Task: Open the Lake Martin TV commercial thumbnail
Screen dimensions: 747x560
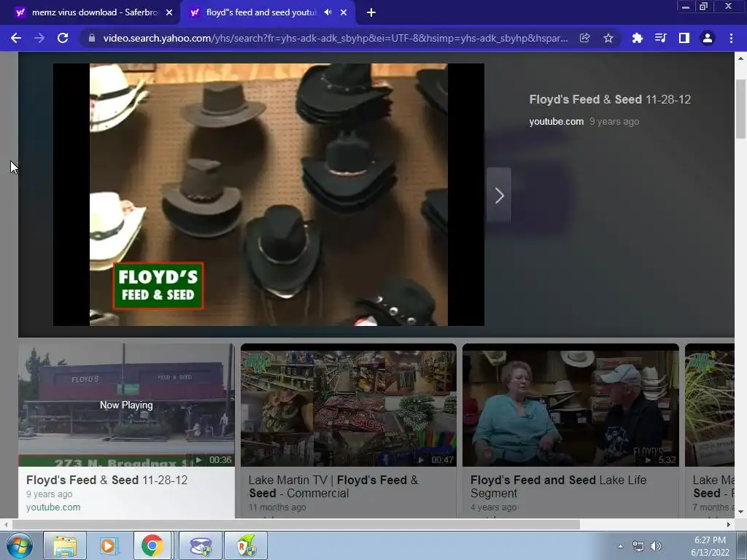Action: pos(348,405)
